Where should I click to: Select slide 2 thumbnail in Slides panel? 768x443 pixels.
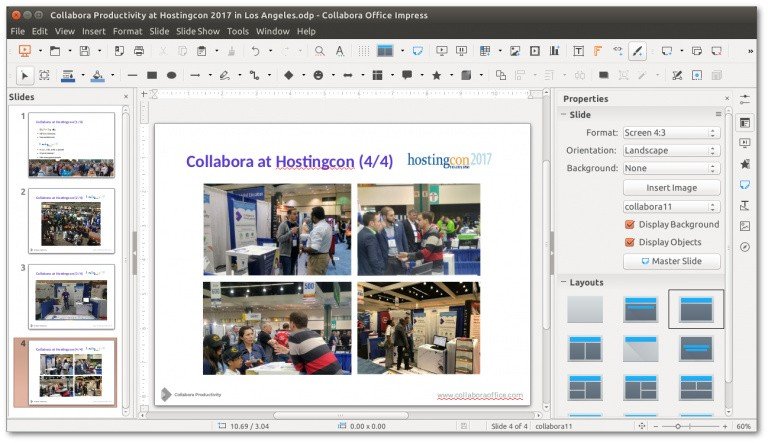coord(71,220)
